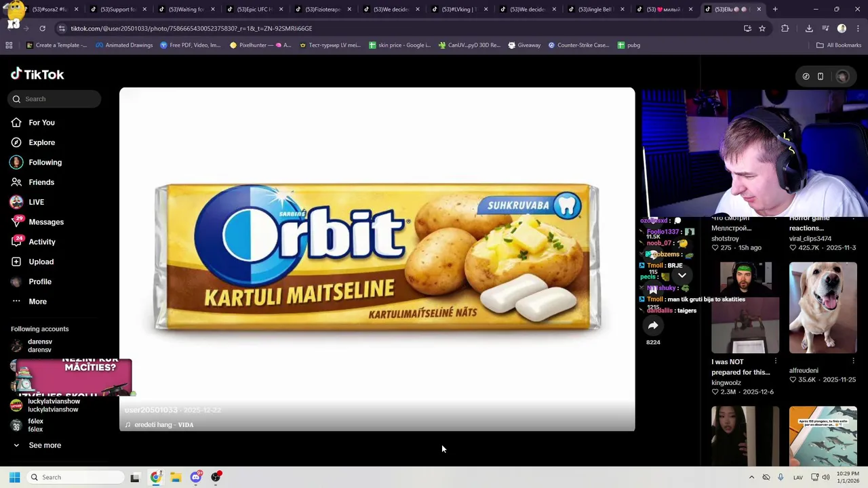
Task: Open Windows Start menu
Action: pos(14,477)
